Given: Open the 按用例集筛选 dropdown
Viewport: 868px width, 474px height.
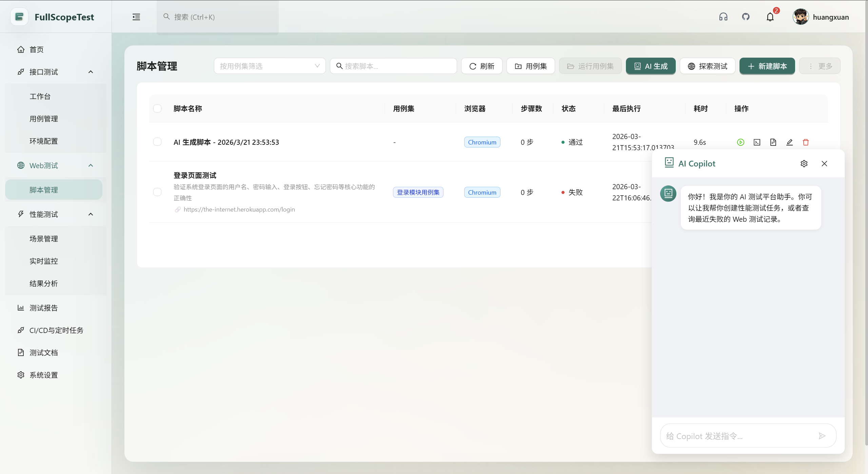Looking at the screenshot, I should pos(270,66).
